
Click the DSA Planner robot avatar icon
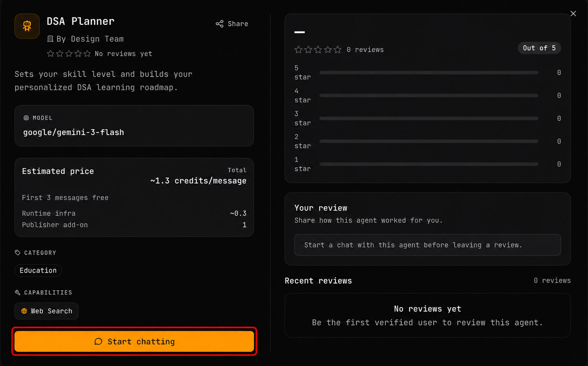point(27,26)
